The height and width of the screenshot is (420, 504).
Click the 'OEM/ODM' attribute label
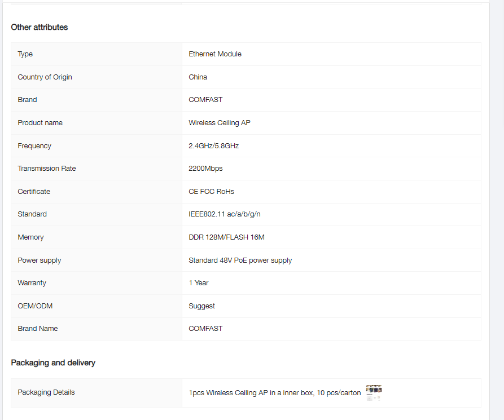[35, 306]
